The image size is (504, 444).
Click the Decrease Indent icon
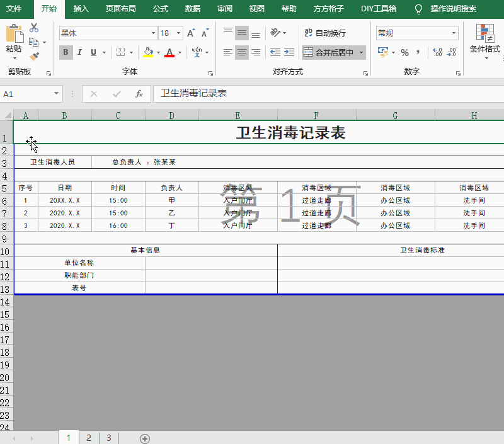275,52
